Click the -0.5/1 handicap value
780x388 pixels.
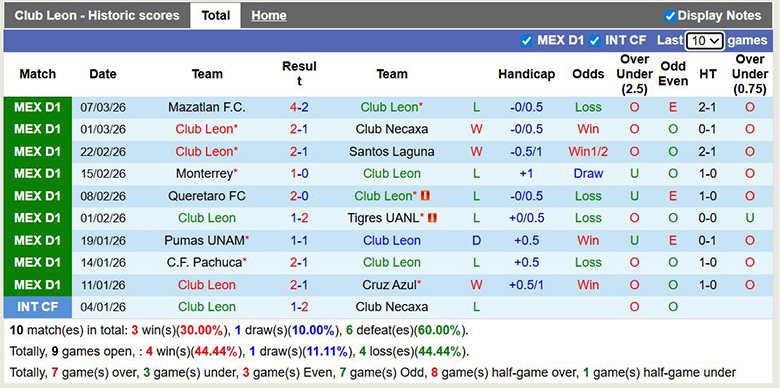coord(526,151)
